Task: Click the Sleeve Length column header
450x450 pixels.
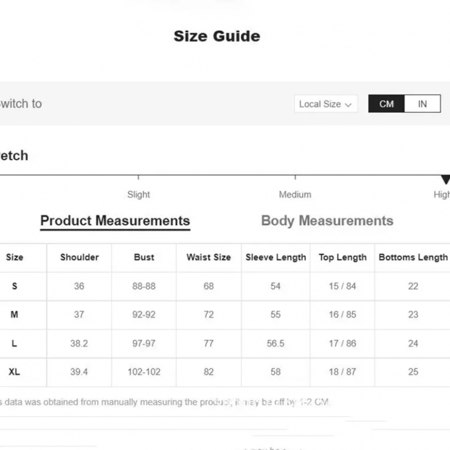Action: pyautogui.click(x=276, y=257)
